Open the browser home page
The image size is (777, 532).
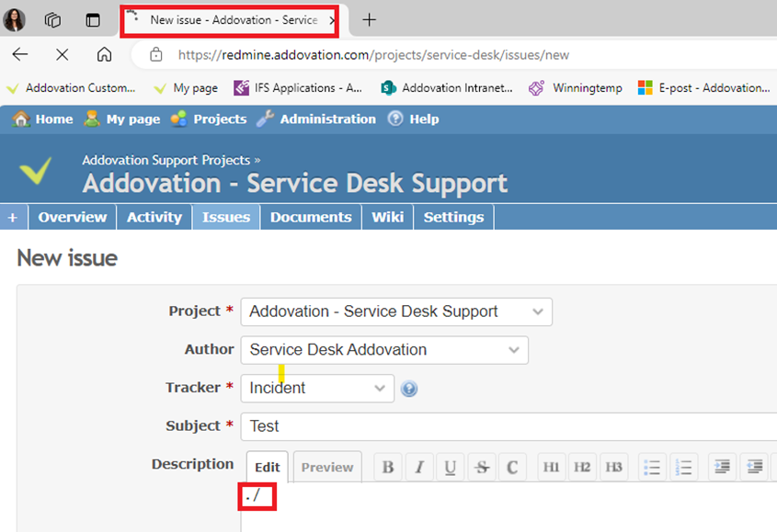104,54
